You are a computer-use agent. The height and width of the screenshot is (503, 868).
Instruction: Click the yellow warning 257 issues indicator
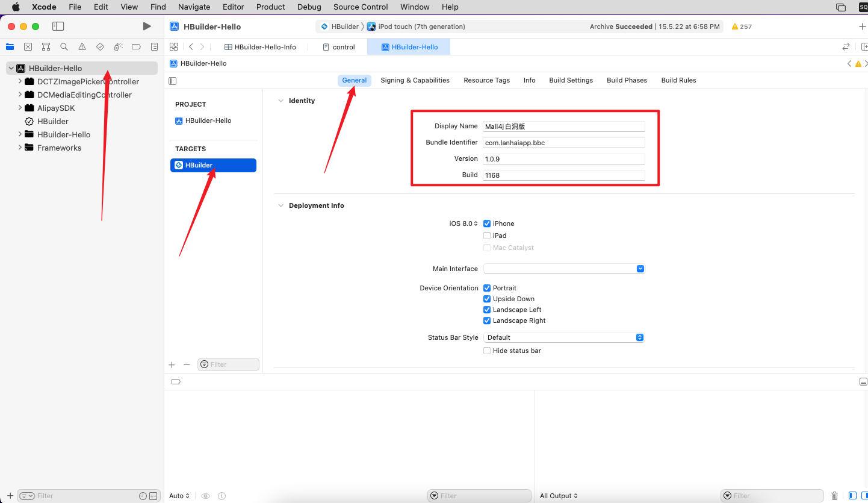point(742,27)
